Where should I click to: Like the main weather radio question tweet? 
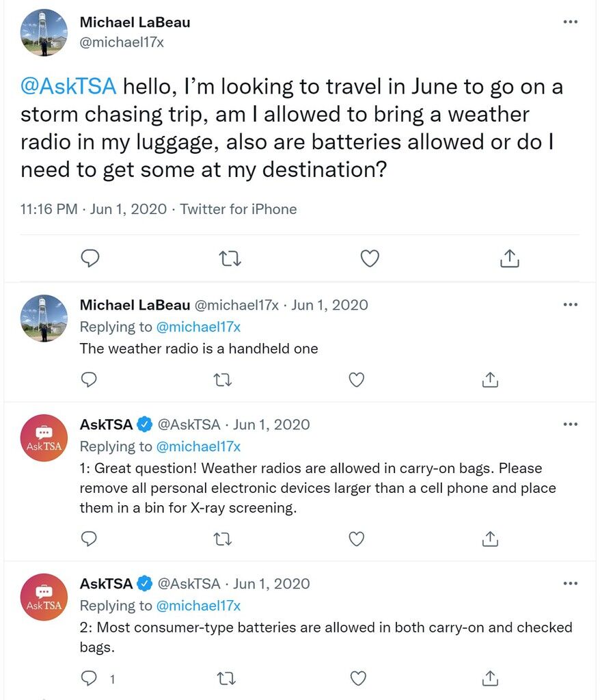(370, 258)
